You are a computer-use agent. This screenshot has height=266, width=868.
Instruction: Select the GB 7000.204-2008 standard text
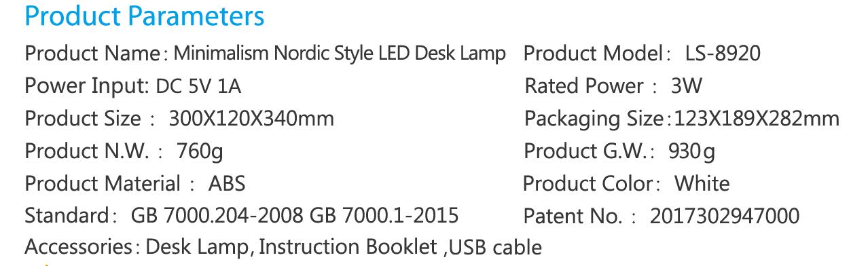pyautogui.click(x=217, y=216)
